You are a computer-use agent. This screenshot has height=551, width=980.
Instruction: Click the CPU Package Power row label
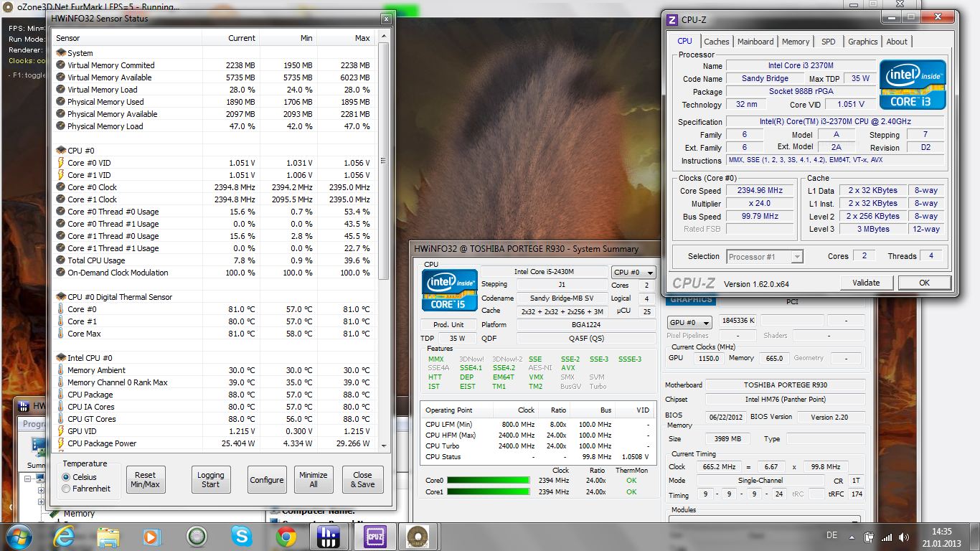click(x=102, y=443)
